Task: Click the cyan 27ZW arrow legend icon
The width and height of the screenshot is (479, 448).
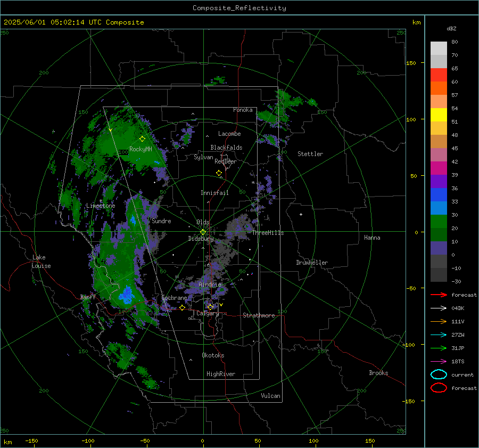Action: (x=439, y=335)
